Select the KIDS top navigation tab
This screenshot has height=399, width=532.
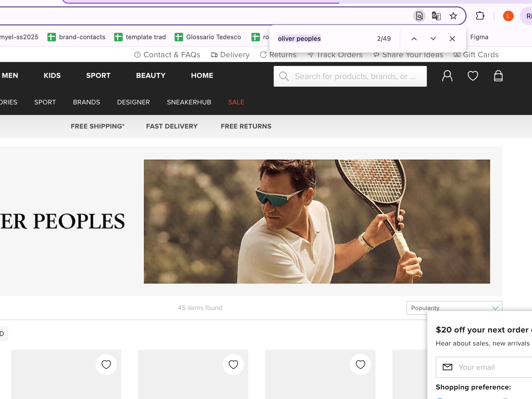click(x=52, y=76)
